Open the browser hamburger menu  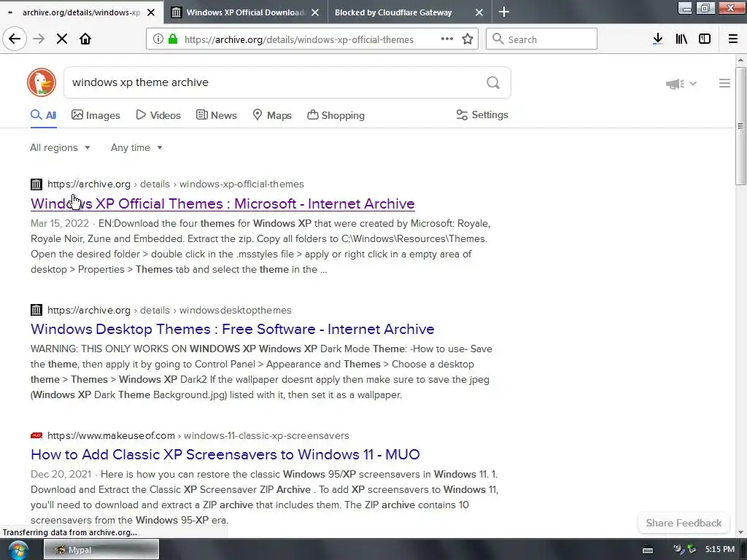click(x=733, y=39)
